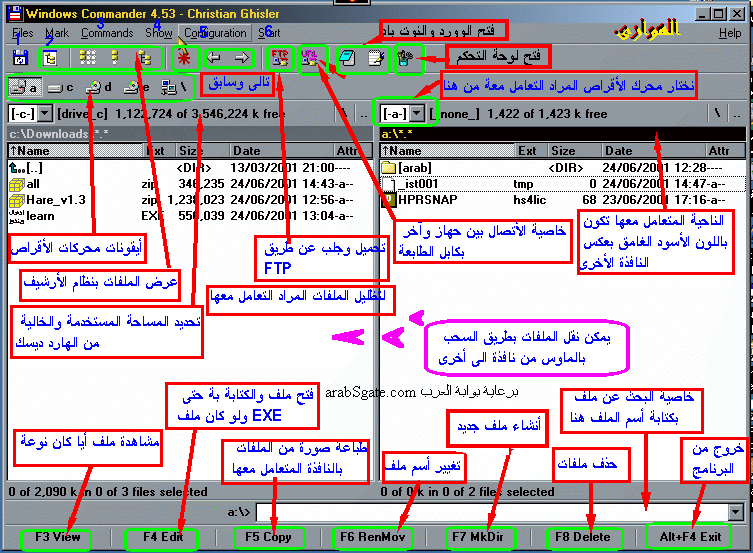The width and height of the screenshot is (753, 553).
Task: Select floppy drive a button
Action: (x=25, y=87)
